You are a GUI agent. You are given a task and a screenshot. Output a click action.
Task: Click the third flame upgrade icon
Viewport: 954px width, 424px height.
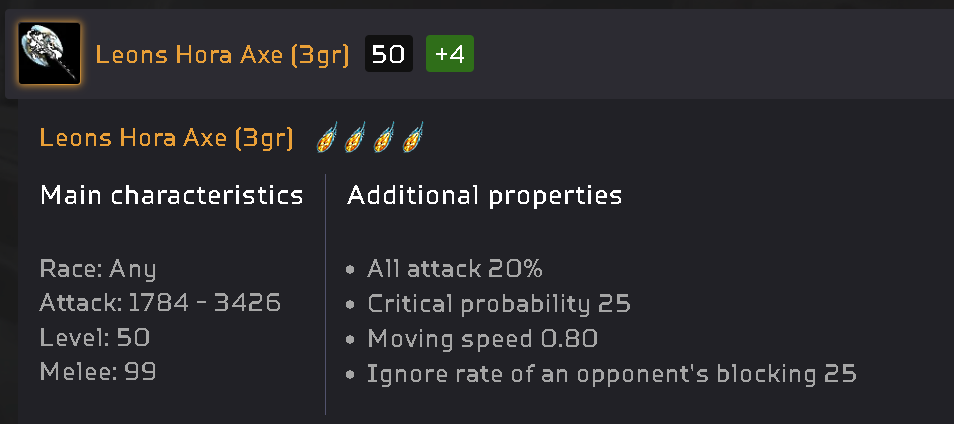(384, 139)
